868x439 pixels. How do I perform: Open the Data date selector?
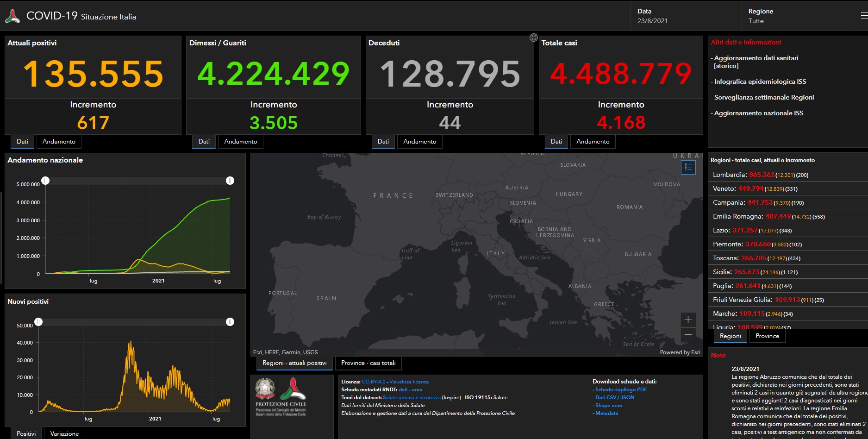click(685, 16)
